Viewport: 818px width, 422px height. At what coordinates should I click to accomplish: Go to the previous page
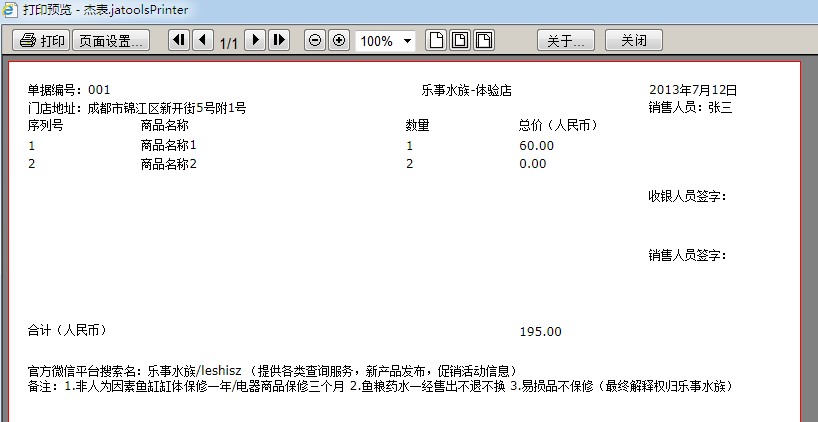(203, 40)
